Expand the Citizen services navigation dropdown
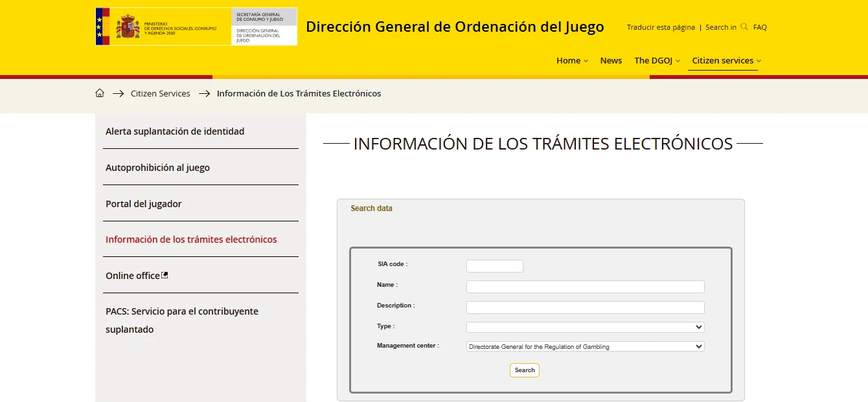Image resolution: width=868 pixels, height=402 pixels. (723, 60)
